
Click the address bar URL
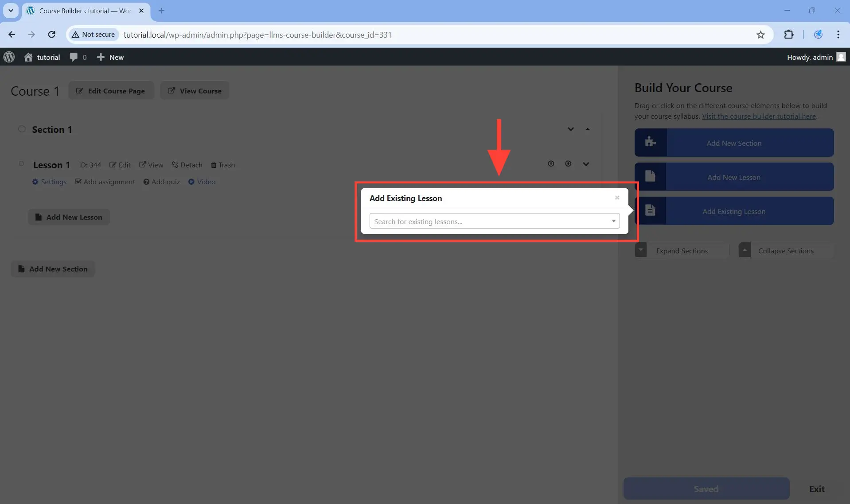tap(257, 35)
